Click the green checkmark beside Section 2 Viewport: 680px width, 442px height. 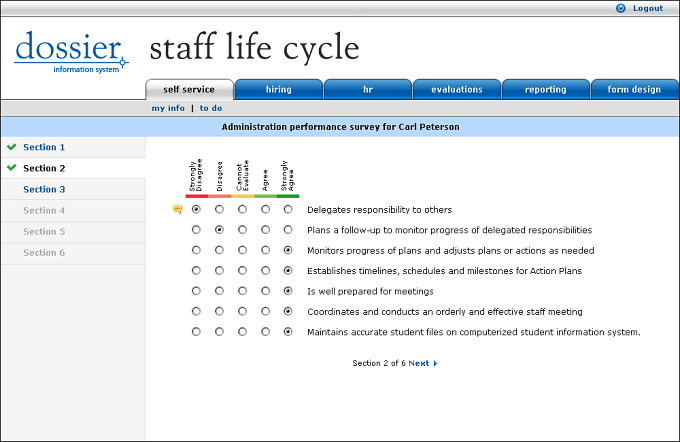click(12, 167)
